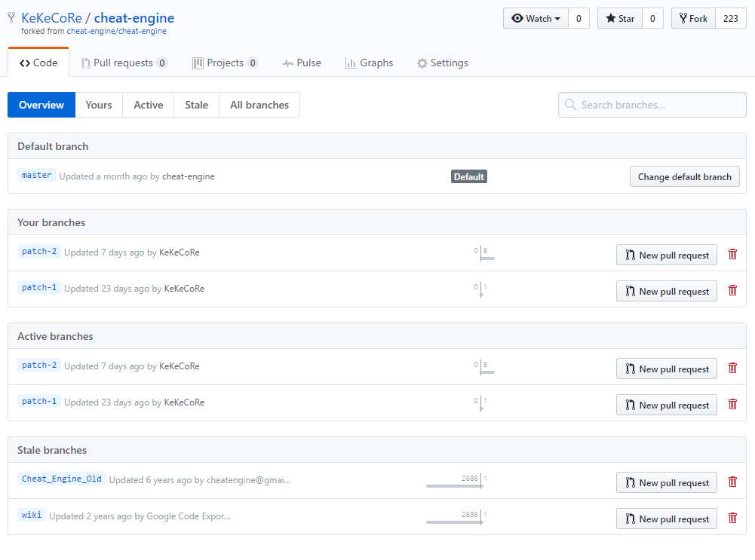
Task: Open a new pull request for patch-1
Action: tap(666, 290)
